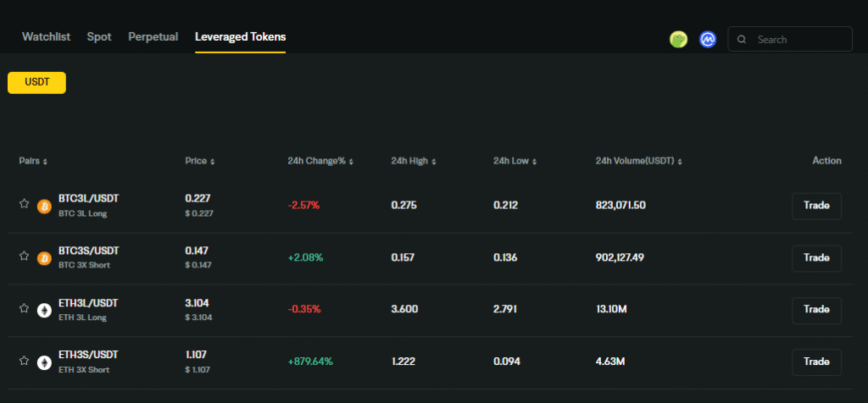Screen dimensions: 868x403
Task: Click the 0.094 24h low value
Action: click(x=507, y=362)
